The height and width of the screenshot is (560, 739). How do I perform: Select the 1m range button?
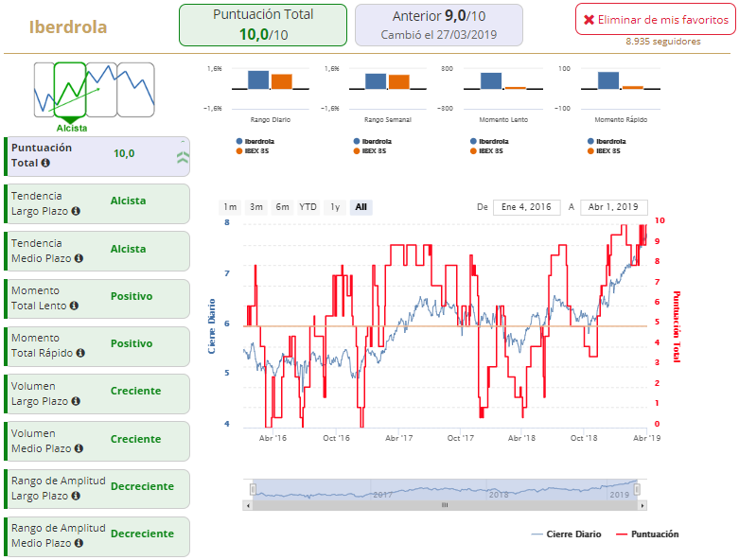coord(230,207)
